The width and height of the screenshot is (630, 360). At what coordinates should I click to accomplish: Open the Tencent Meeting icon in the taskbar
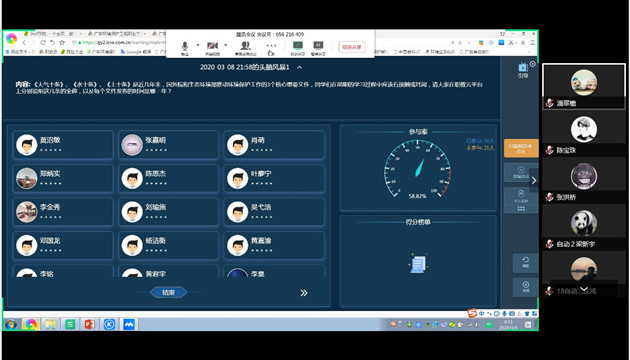(x=129, y=324)
